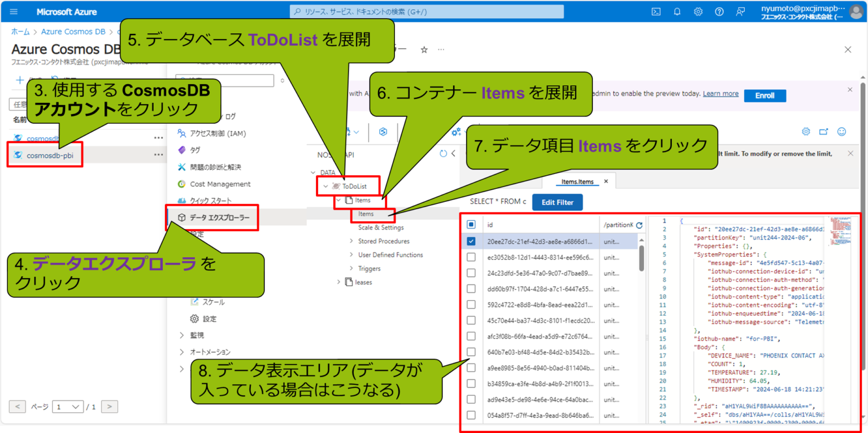The width and height of the screenshot is (868, 433).
Task: Open Azure Cloud Shell from the top bar
Action: click(x=655, y=11)
